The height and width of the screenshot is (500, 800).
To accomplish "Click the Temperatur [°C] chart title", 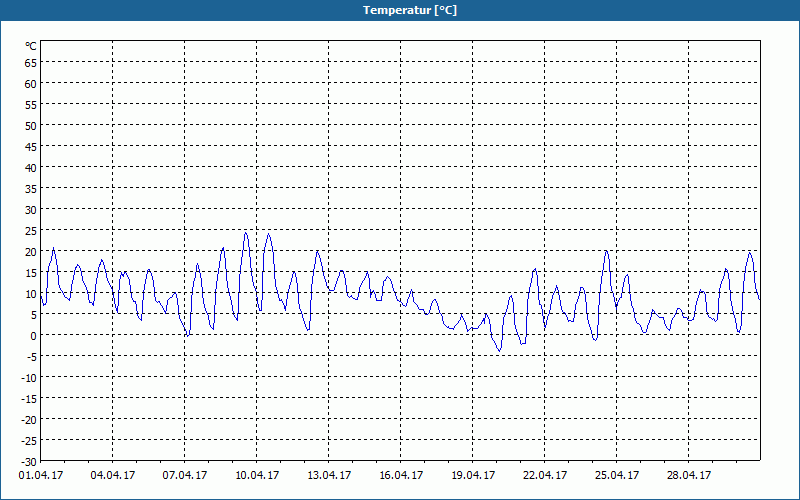I will click(x=410, y=10).
